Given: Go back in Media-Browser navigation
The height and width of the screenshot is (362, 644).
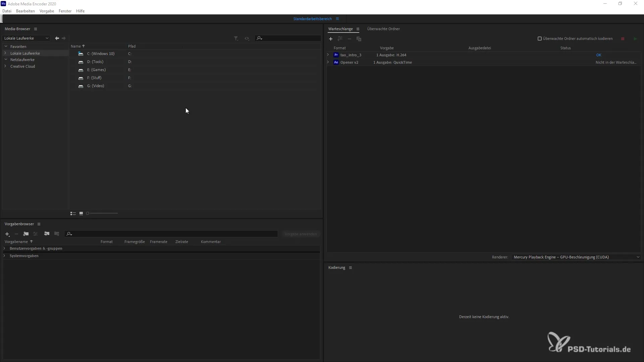Looking at the screenshot, I should [57, 38].
